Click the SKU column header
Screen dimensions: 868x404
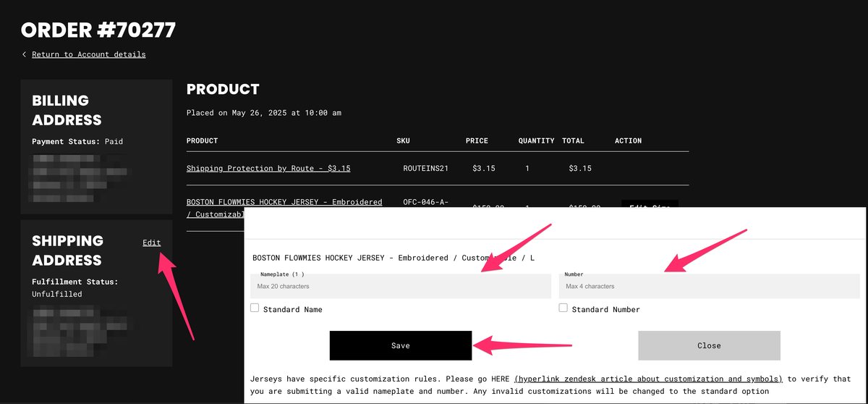(404, 140)
